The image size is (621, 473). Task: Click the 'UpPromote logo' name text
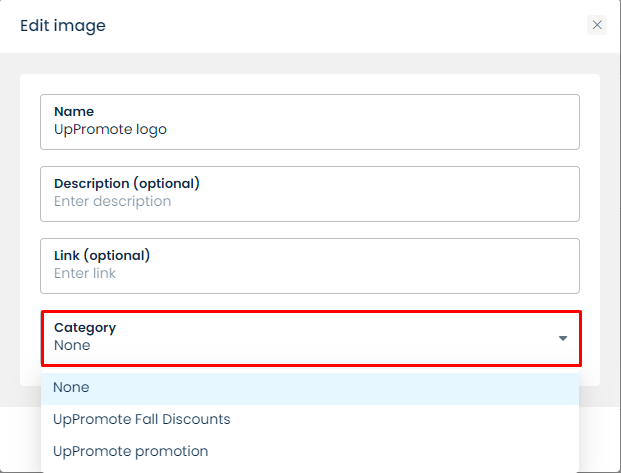pos(110,129)
